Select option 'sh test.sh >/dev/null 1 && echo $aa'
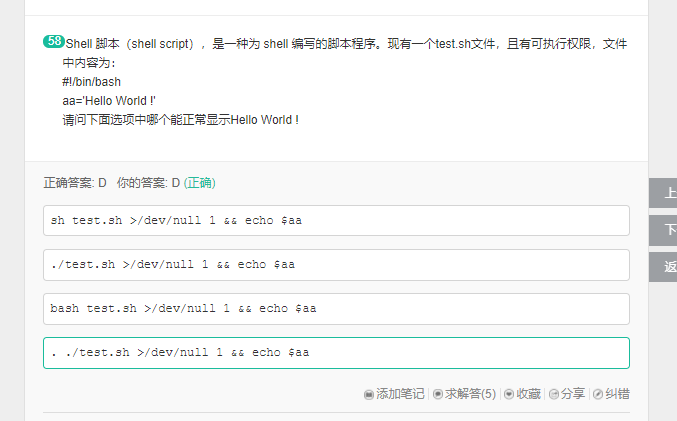Image resolution: width=677 pixels, height=421 pixels. click(336, 221)
